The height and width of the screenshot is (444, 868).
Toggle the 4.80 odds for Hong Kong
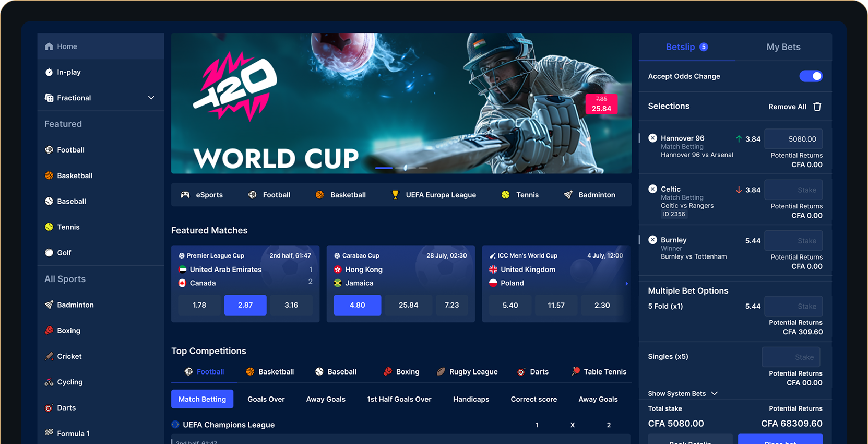358,305
